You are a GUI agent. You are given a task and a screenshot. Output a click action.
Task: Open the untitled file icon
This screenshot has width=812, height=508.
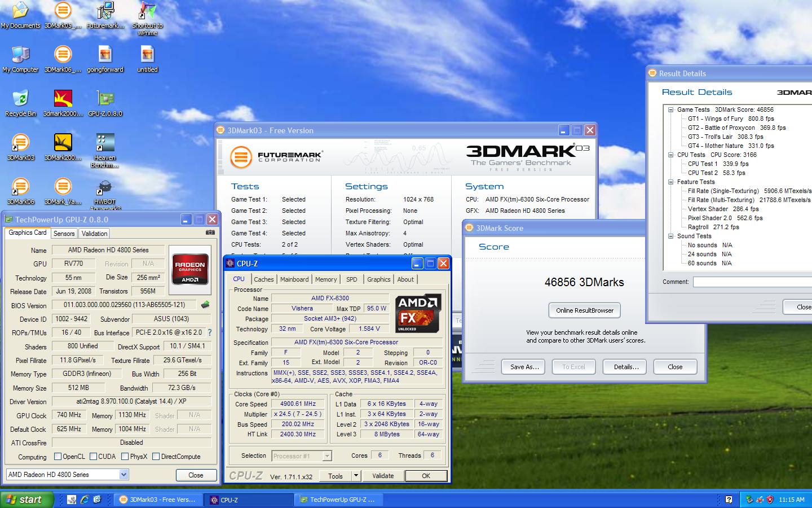pos(147,59)
